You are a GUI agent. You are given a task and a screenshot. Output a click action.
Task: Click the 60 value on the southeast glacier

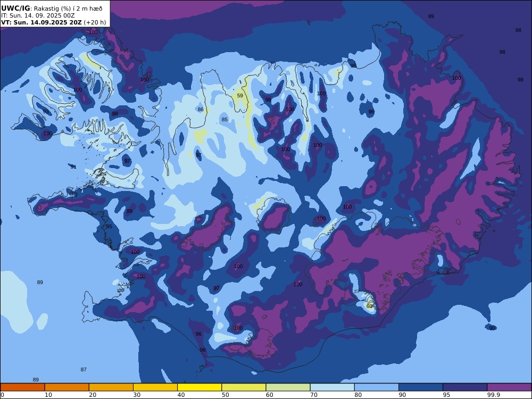[x=370, y=306]
